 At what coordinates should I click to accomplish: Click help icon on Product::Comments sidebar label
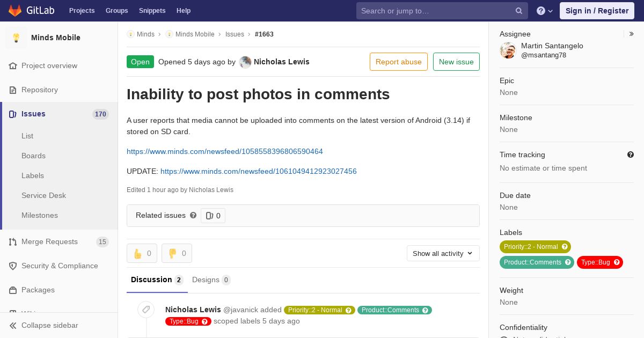point(568,262)
